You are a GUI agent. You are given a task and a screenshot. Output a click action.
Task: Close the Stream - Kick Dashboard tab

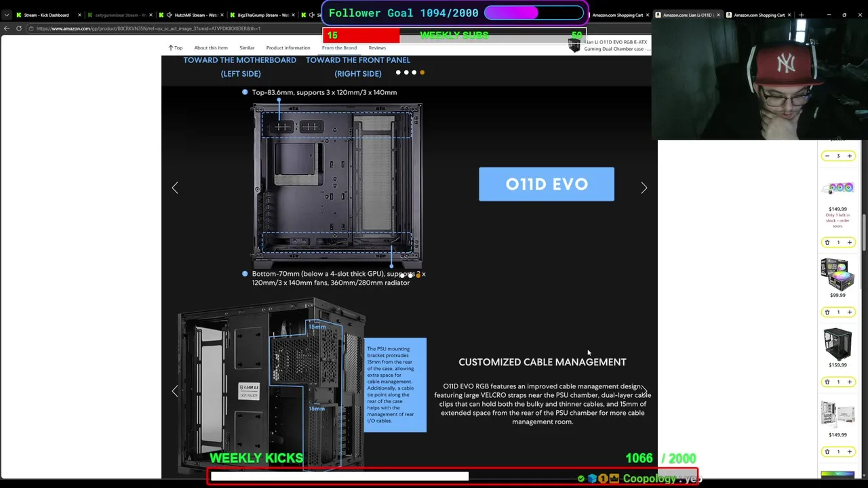(79, 15)
